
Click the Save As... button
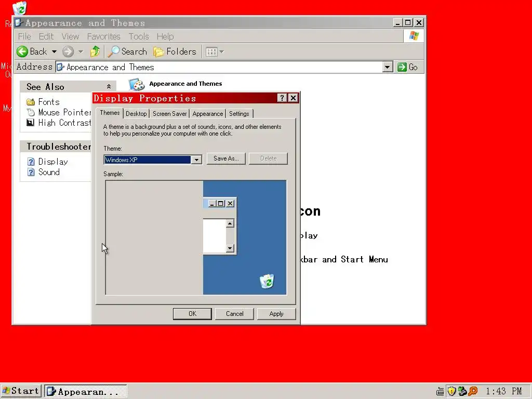tap(226, 158)
